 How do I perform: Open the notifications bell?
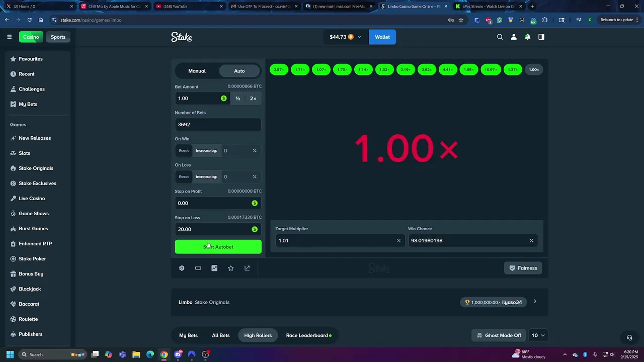tap(527, 37)
